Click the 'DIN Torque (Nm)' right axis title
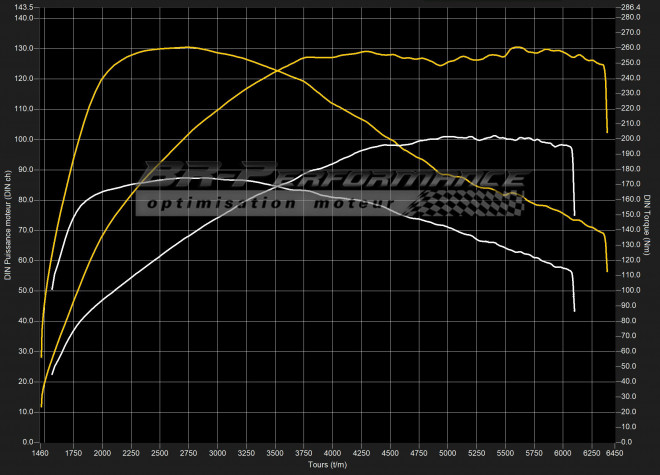 (x=650, y=225)
